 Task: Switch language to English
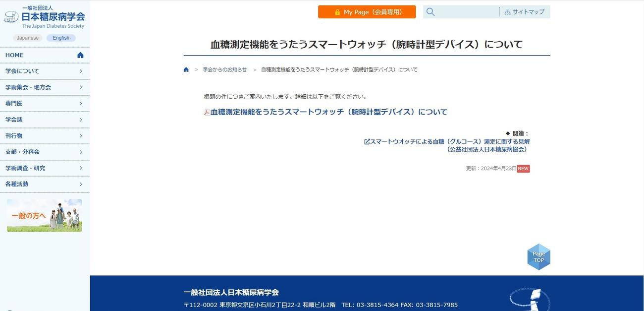coord(61,38)
